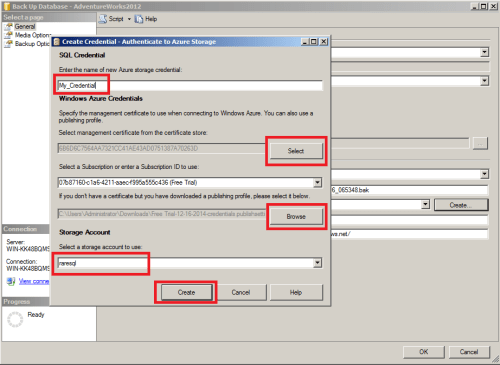The image size is (500, 365).
Task: Maximize the Back Up Database window
Action: 484,6
